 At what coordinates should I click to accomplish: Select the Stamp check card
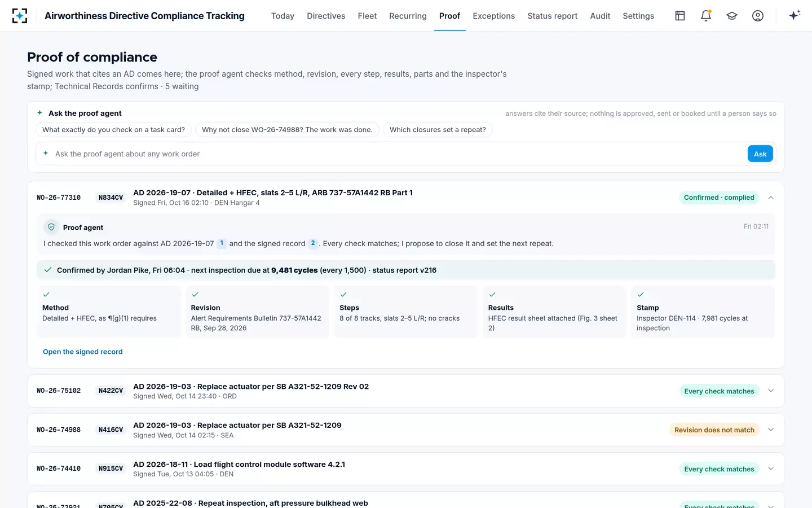click(x=703, y=312)
